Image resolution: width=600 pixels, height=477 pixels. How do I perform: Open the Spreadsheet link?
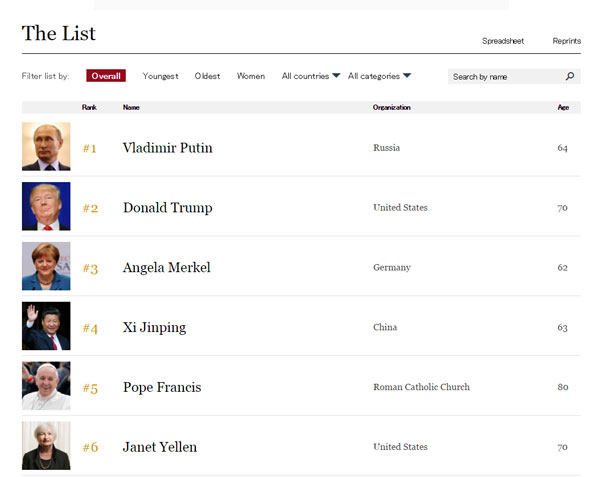503,41
